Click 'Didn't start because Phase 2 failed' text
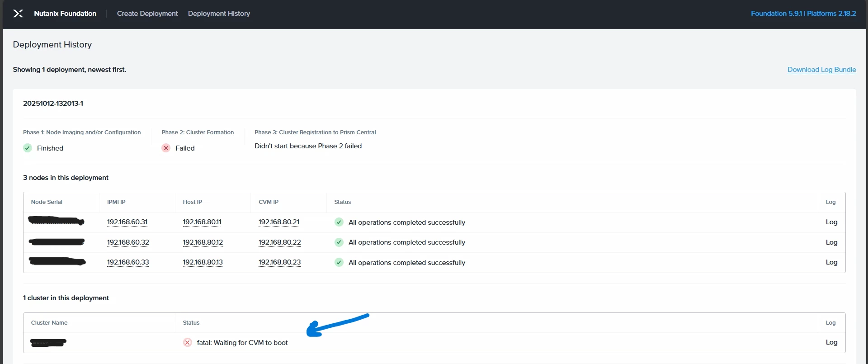The height and width of the screenshot is (364, 868). click(308, 146)
